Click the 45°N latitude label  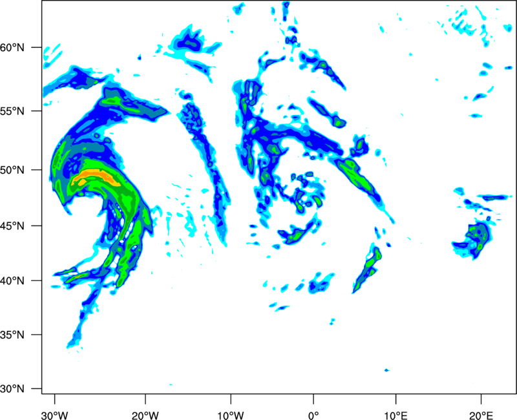click(x=12, y=226)
